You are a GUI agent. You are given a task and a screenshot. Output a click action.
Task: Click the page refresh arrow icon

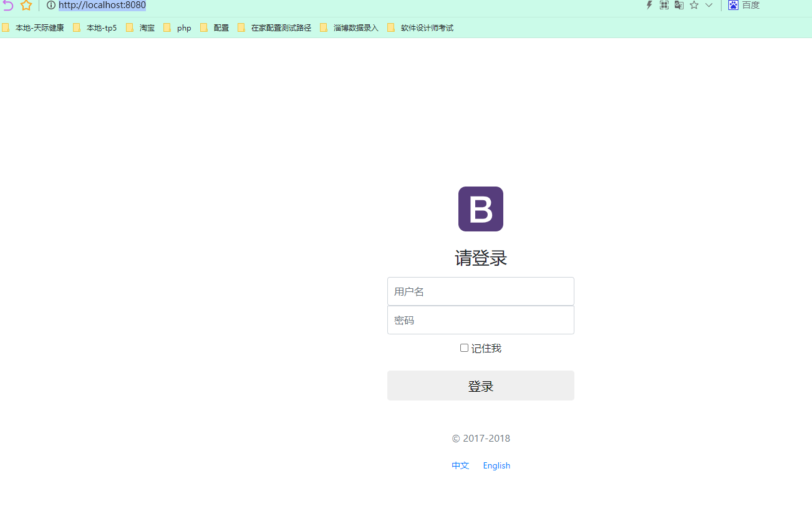tap(7, 5)
